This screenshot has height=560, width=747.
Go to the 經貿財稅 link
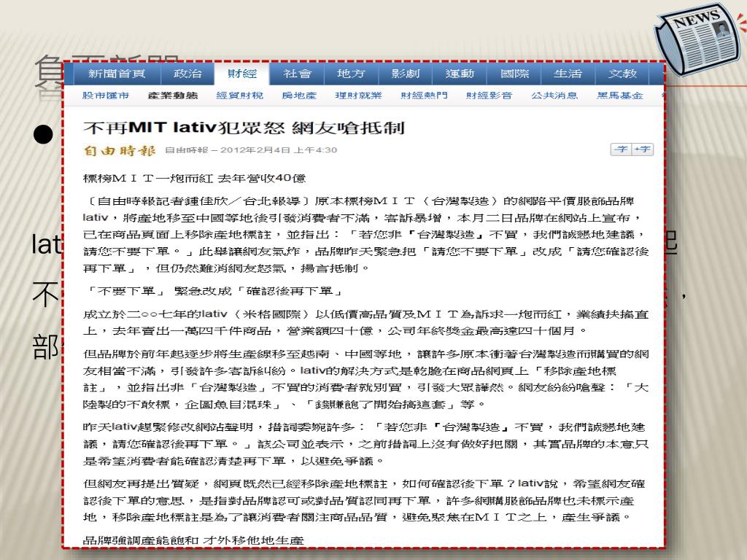pyautogui.click(x=239, y=96)
